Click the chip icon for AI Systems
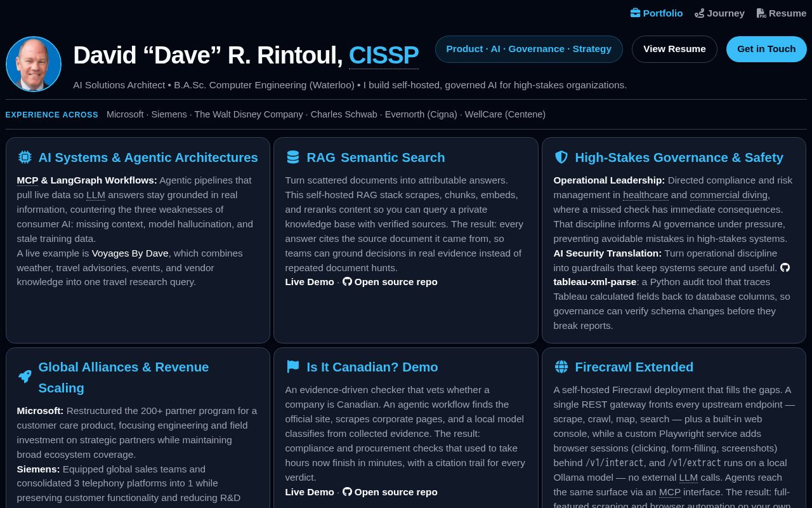Viewport: 812px width, 508px height. click(x=25, y=157)
